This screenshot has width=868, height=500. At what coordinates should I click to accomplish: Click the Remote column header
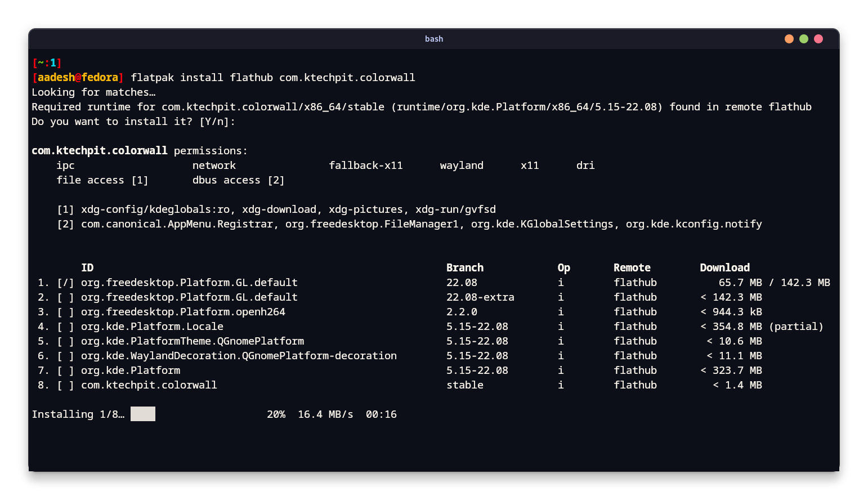coord(632,267)
